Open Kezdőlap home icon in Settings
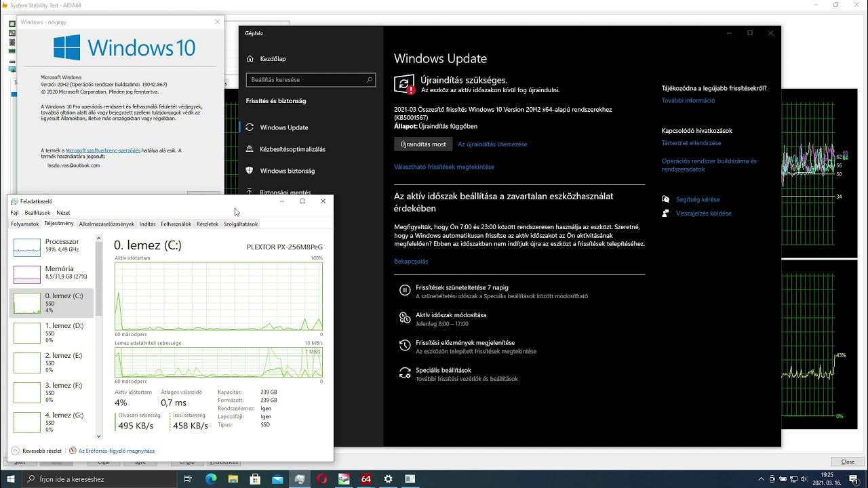Viewport: 868px width, 488px height. pos(250,59)
